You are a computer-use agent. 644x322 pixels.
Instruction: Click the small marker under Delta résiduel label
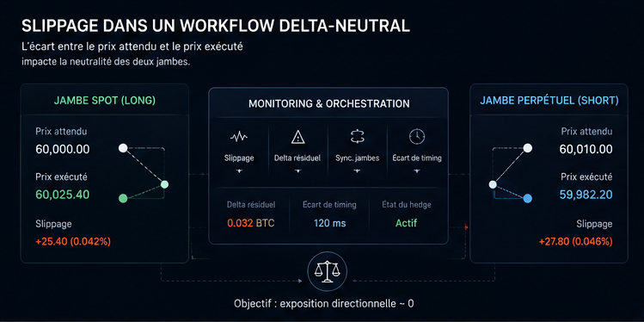point(297,170)
